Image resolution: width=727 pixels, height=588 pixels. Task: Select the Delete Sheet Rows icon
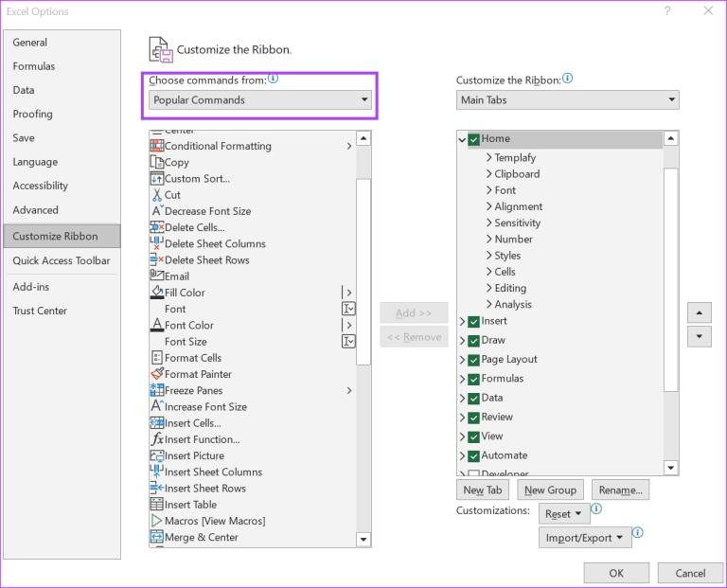(x=157, y=259)
